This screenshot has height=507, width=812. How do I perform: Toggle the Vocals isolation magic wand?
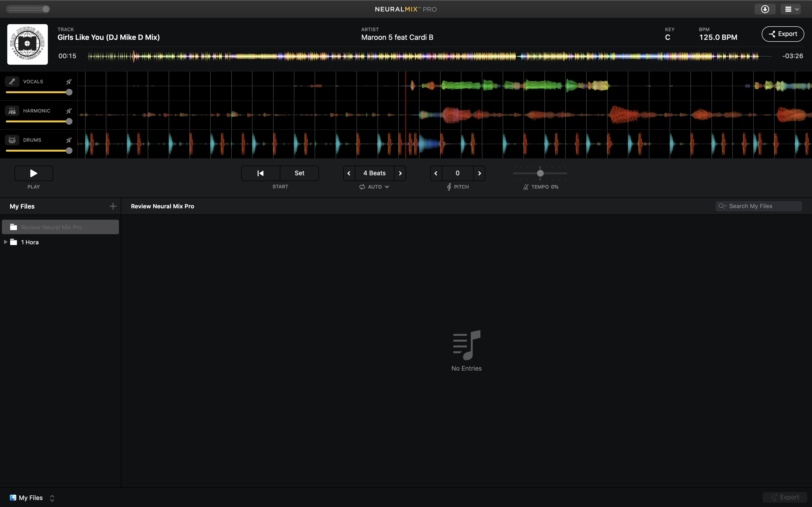pos(68,81)
